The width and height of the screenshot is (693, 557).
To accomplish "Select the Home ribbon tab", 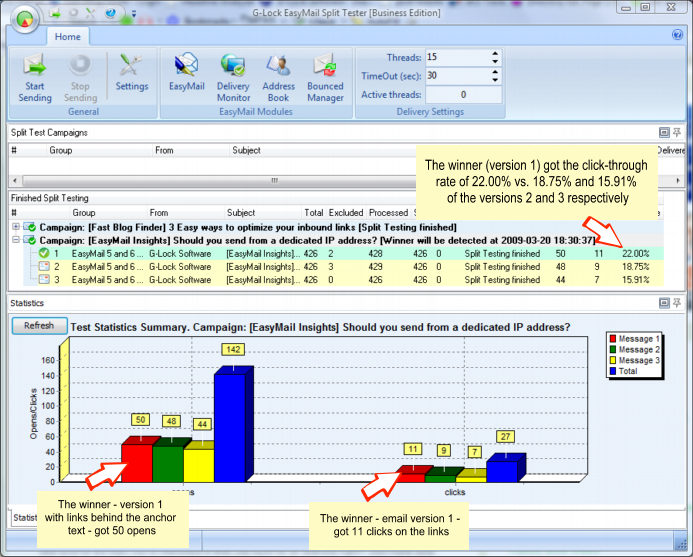I will (68, 37).
